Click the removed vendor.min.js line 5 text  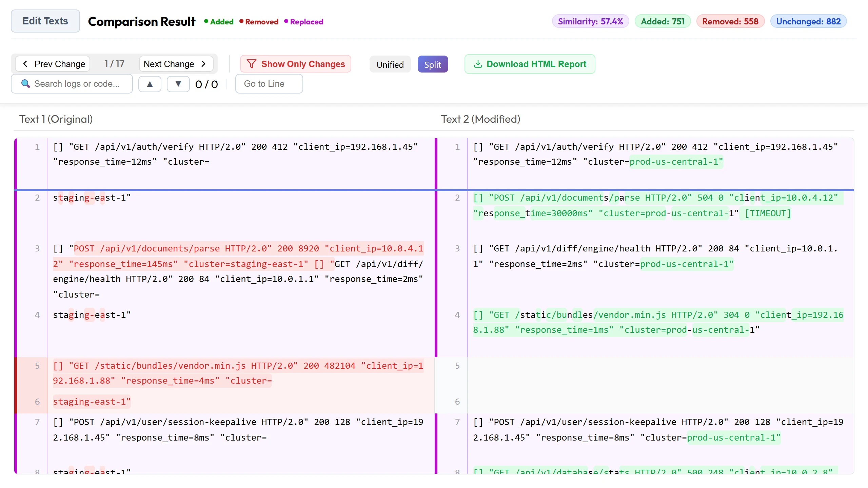point(238,373)
